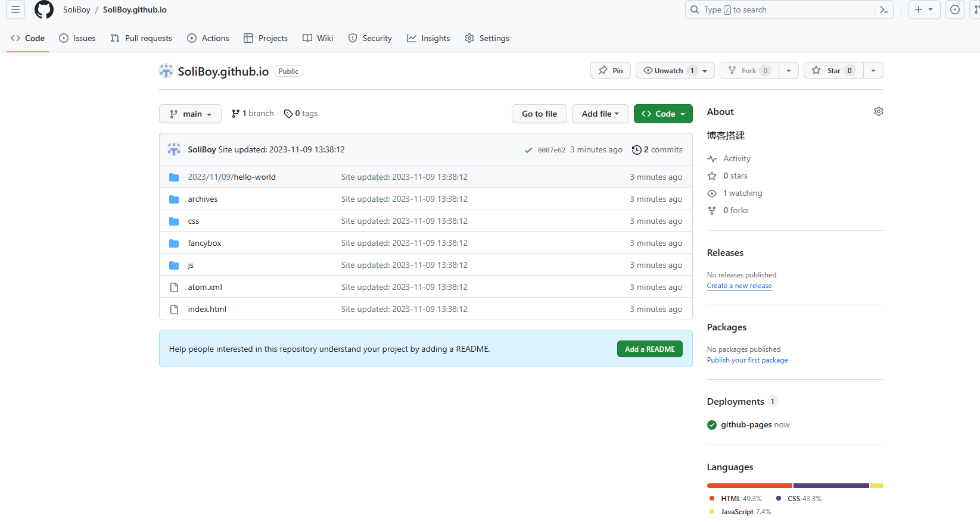Click the SoliBoy owner breadcrumb link

77,10
